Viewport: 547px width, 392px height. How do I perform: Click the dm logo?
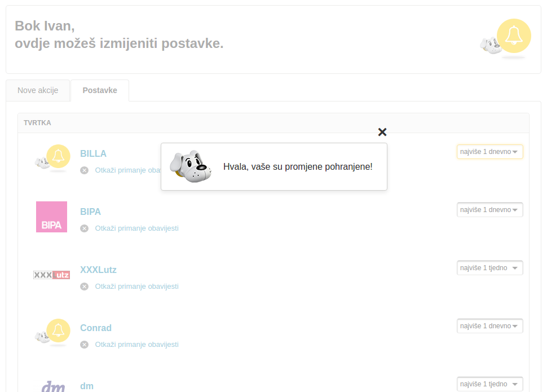(x=52, y=386)
